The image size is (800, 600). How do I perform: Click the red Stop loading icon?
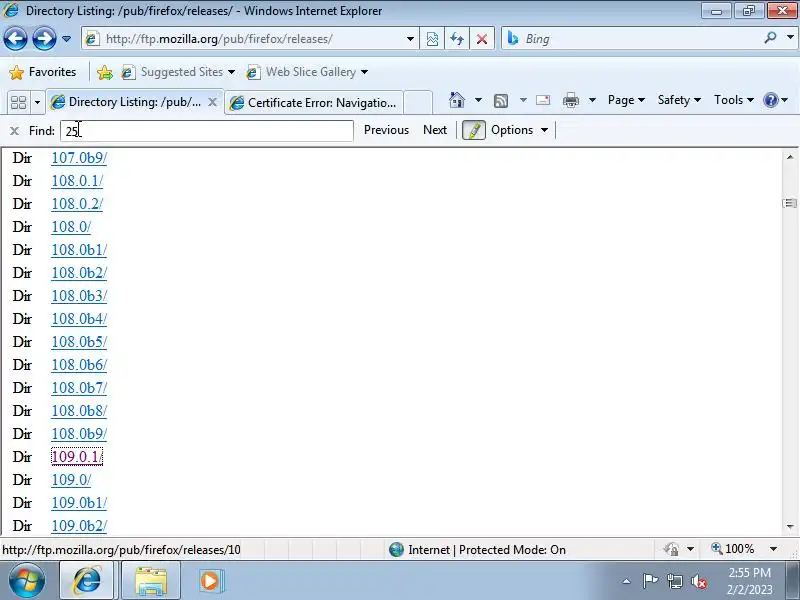point(482,39)
